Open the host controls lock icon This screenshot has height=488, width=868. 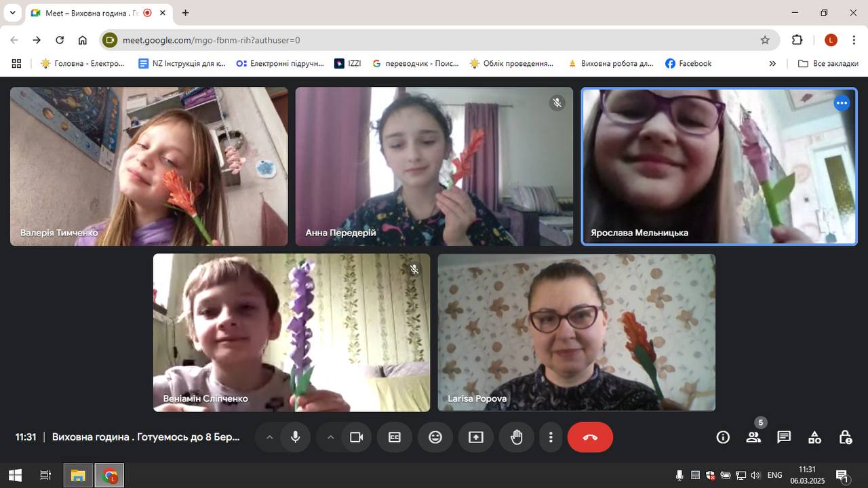coord(845,437)
